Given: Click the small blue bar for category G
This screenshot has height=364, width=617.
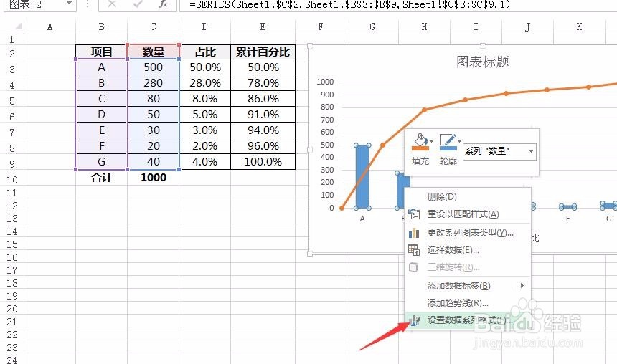Looking at the screenshot, I should 608,205.
